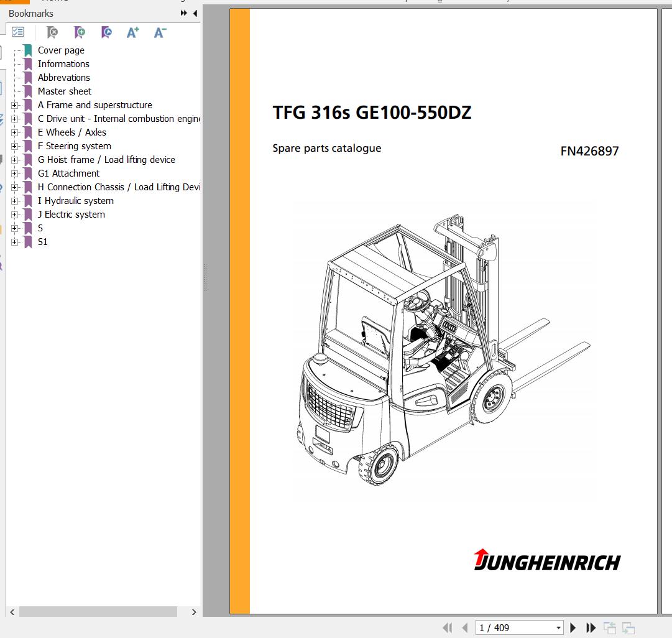Expand G1 Attachment bookmark
Image resolution: width=672 pixels, height=638 pixels.
click(14, 173)
